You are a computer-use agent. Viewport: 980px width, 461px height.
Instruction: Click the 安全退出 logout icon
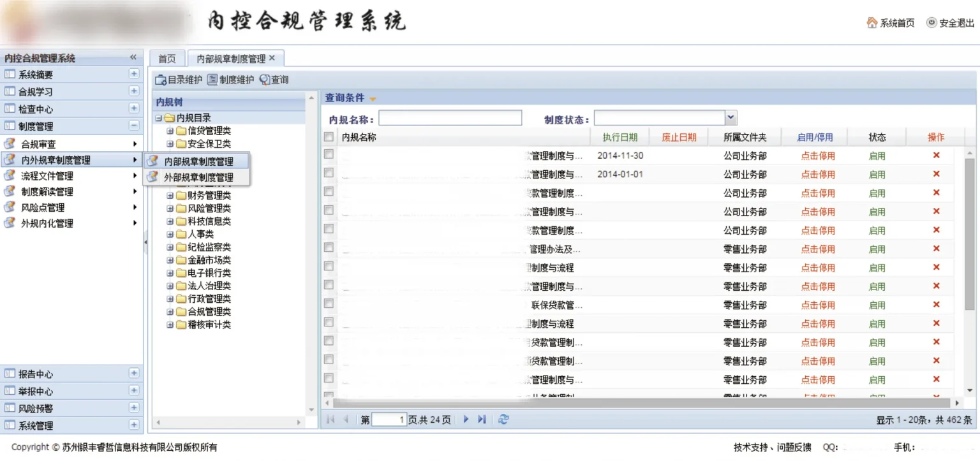click(x=932, y=23)
